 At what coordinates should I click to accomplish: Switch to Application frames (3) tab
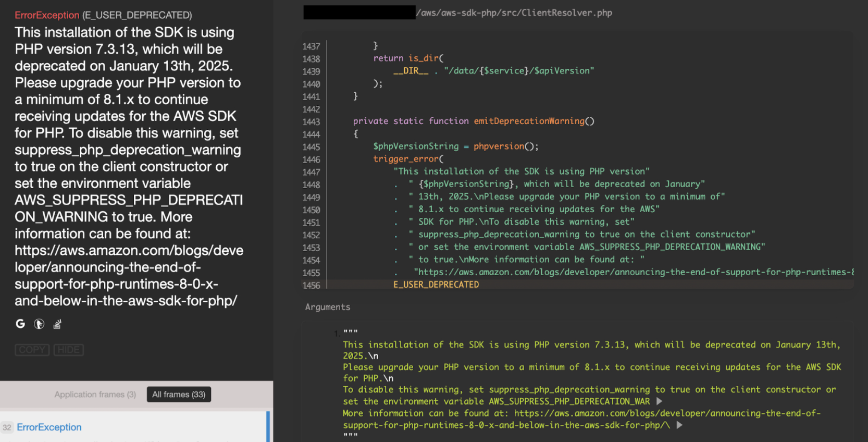[95, 395]
